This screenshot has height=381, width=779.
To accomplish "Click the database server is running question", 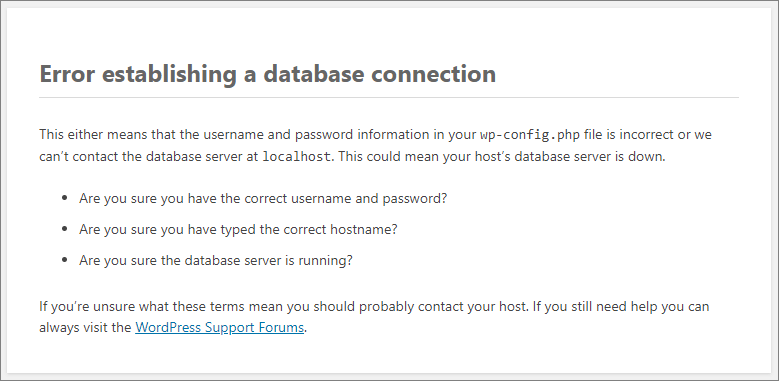I will point(216,260).
